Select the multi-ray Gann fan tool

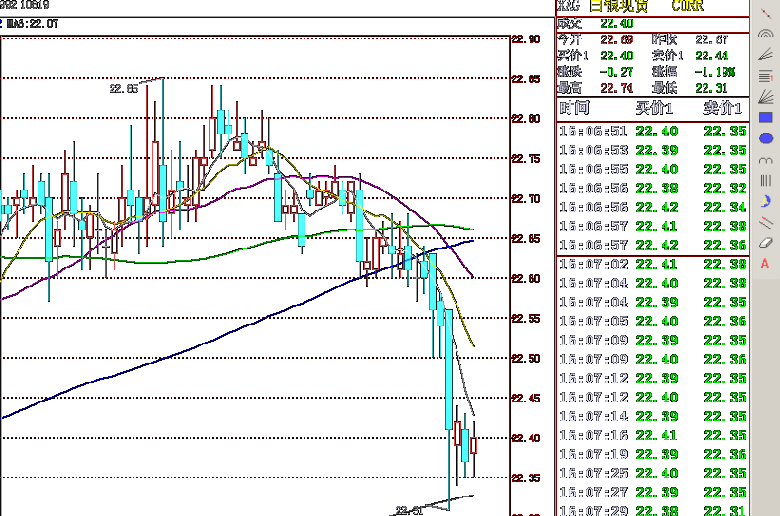tap(766, 97)
